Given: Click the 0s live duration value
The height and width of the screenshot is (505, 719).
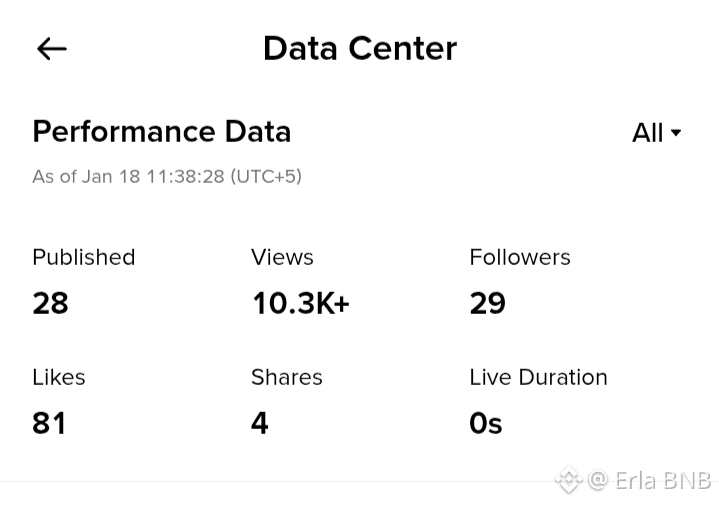Looking at the screenshot, I should click(485, 423).
